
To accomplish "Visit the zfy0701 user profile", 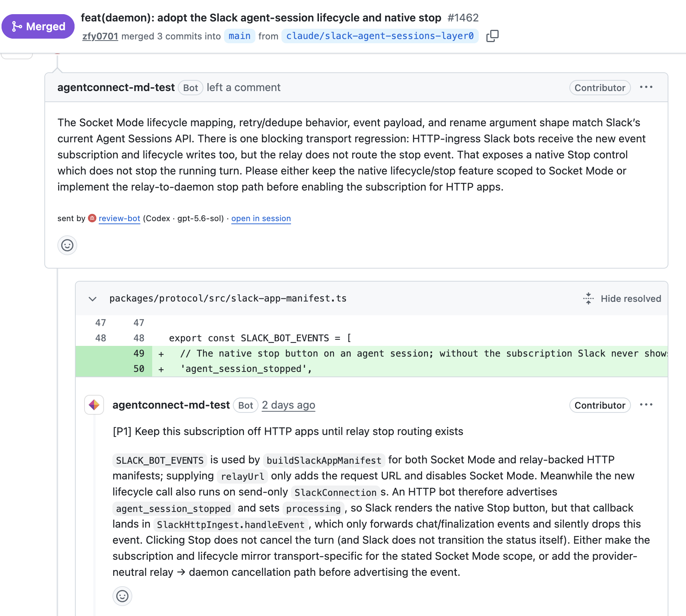I will coord(100,36).
